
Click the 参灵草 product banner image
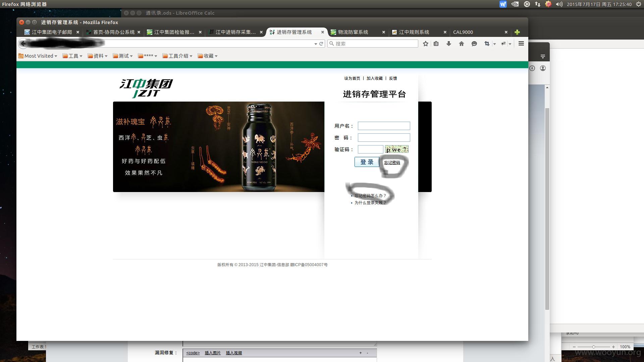click(x=219, y=147)
